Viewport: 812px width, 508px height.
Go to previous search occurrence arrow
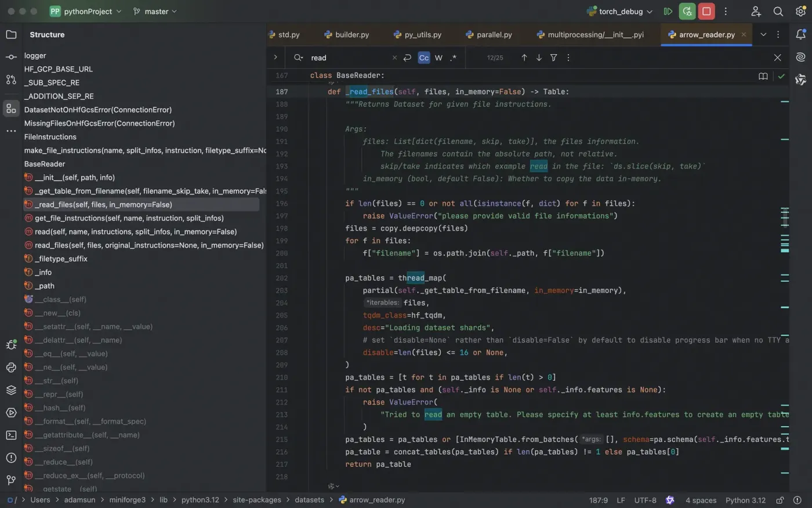pyautogui.click(x=524, y=57)
